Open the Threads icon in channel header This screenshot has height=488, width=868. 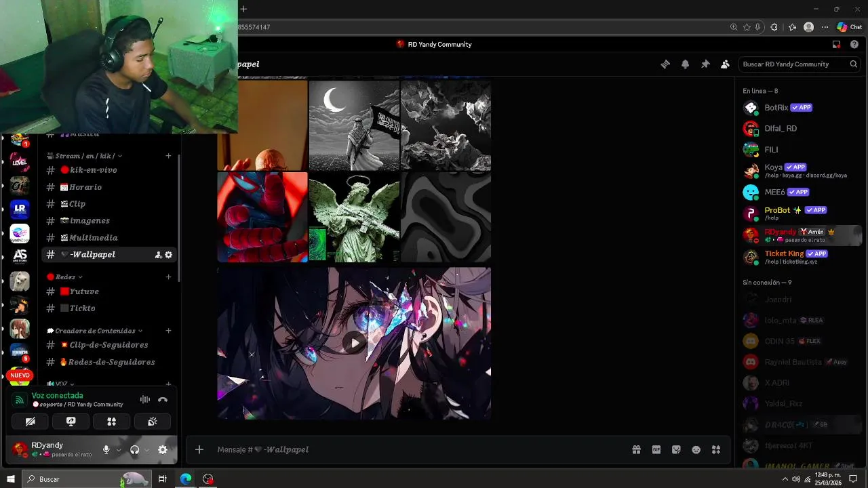click(665, 64)
